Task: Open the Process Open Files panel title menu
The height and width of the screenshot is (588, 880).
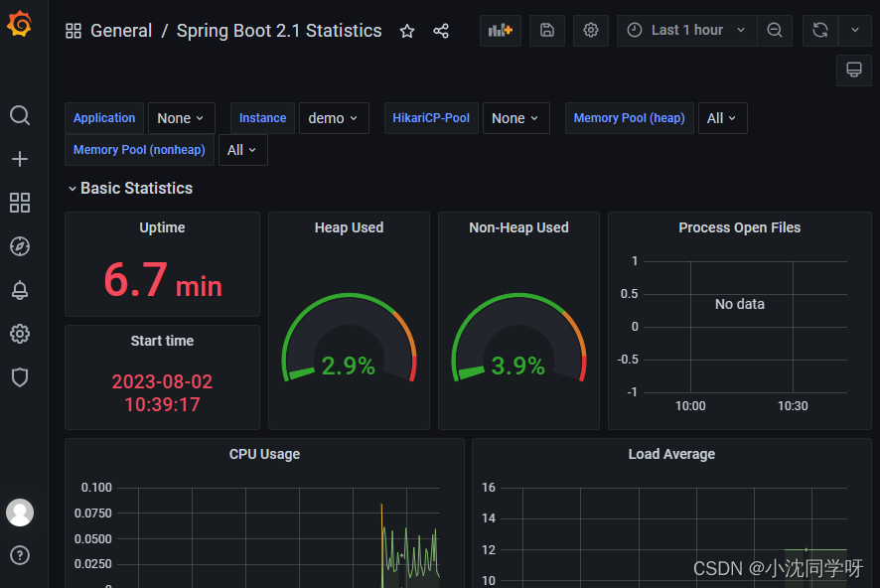Action: [740, 227]
